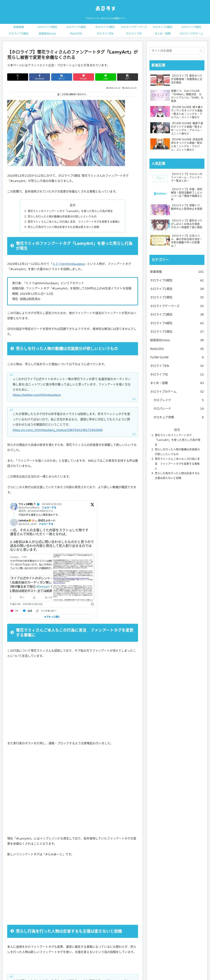
Task: Open the 常闇トワ 2ndソロLIVE SHINier article
Action: point(177,96)
